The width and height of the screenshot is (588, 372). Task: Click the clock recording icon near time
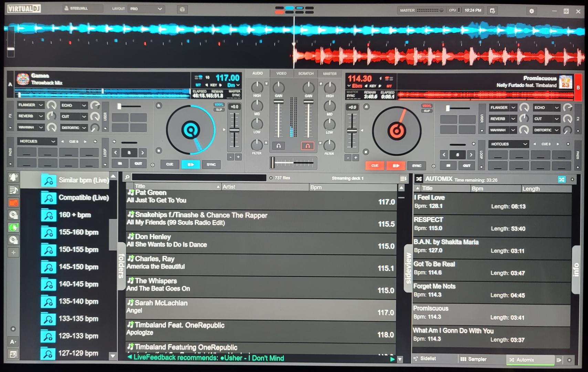(492, 11)
